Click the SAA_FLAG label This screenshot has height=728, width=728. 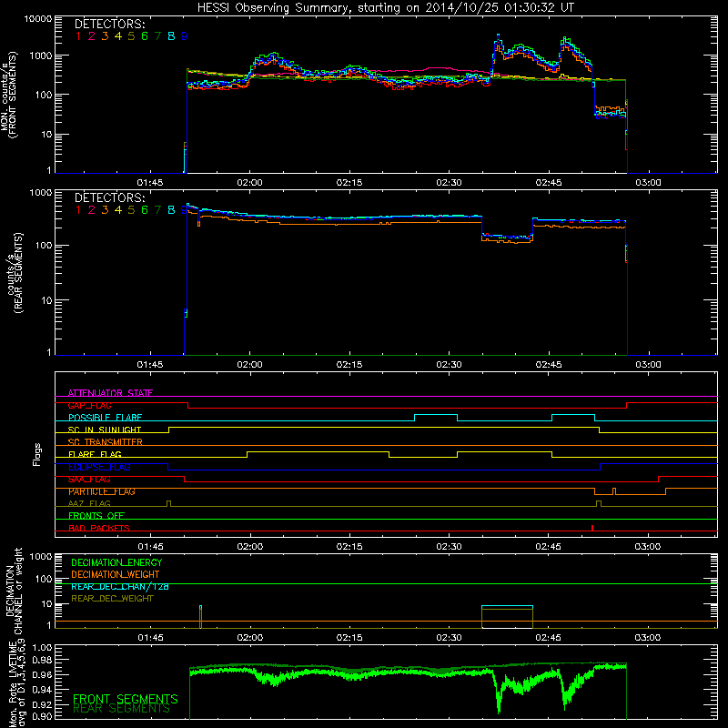[89, 480]
